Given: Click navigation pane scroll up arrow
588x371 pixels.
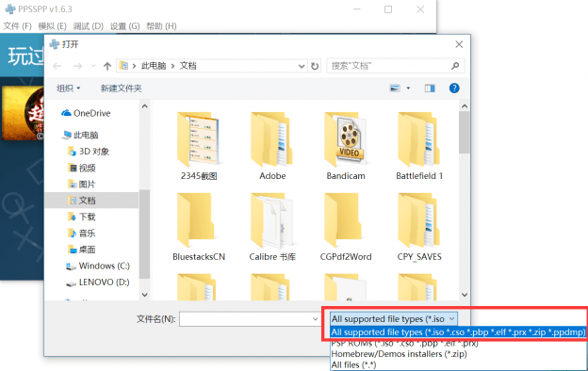Looking at the screenshot, I should (x=145, y=106).
